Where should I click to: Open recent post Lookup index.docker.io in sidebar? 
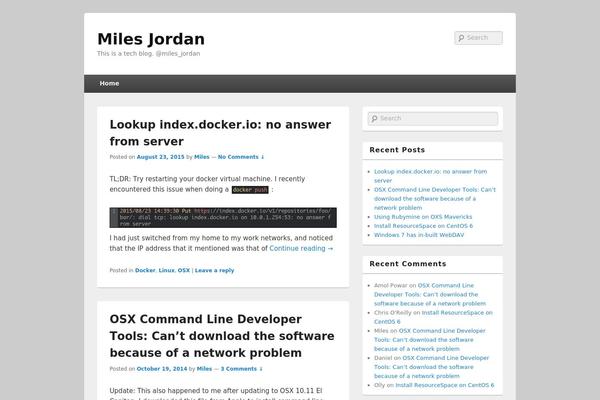pyautogui.click(x=430, y=176)
